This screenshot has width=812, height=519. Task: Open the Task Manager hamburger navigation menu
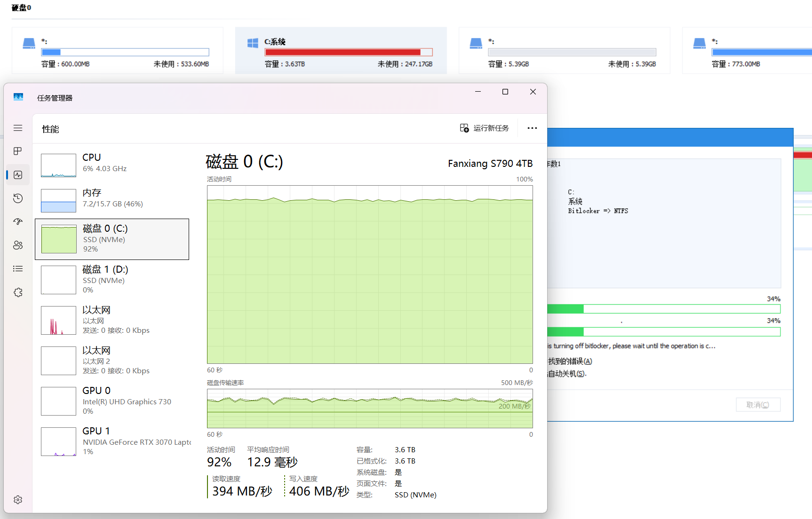(18, 128)
